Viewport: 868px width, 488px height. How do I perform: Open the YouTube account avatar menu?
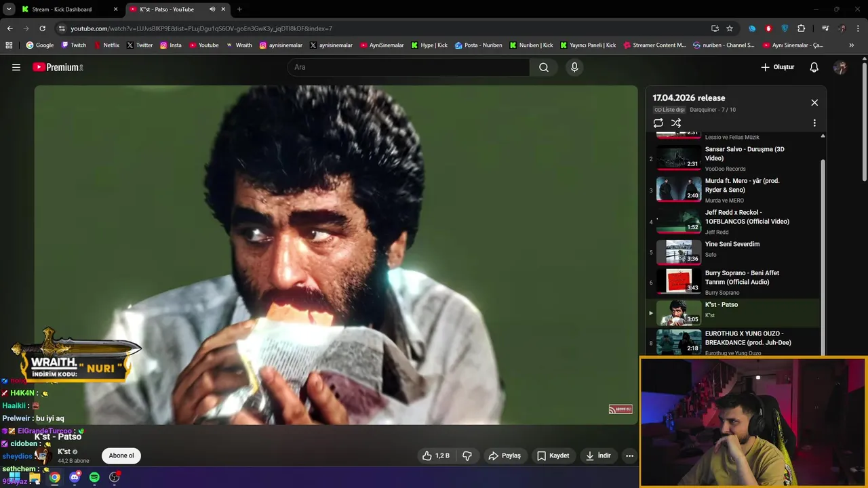coord(840,67)
